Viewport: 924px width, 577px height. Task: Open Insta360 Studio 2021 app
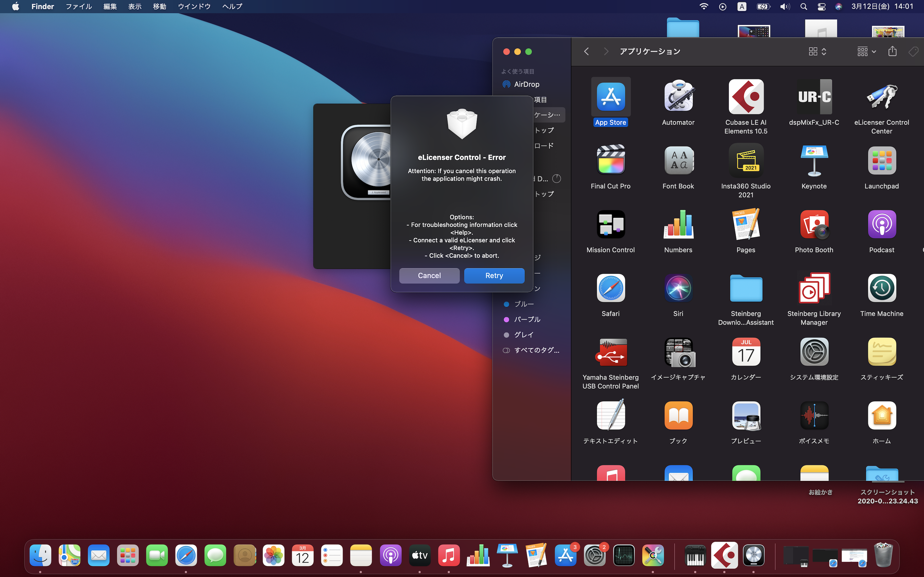(746, 161)
